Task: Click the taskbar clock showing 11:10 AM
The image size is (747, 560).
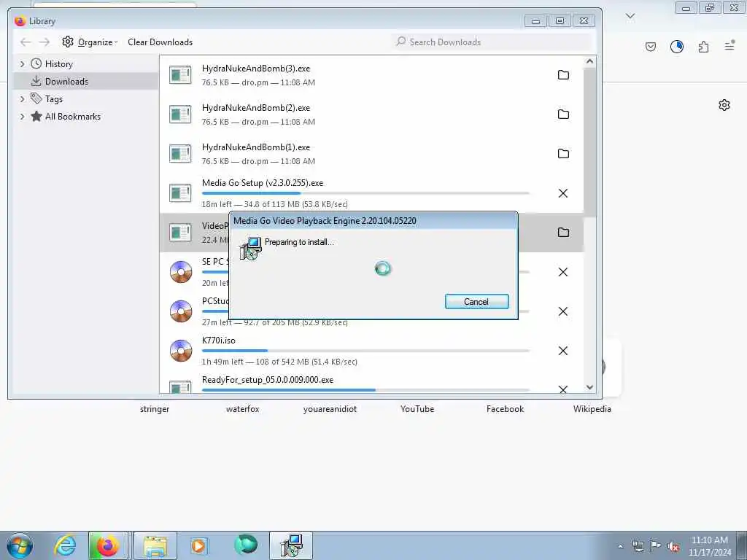Action: (709, 546)
